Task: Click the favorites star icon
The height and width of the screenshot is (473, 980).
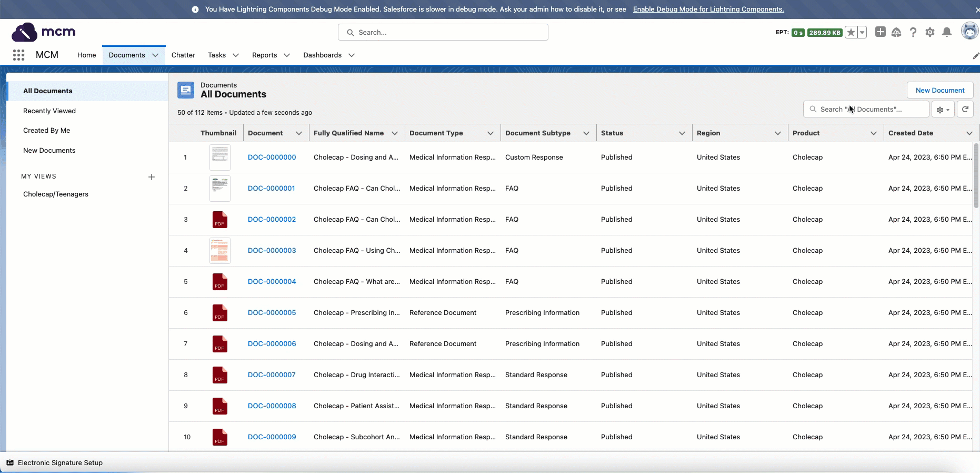Action: 851,33
